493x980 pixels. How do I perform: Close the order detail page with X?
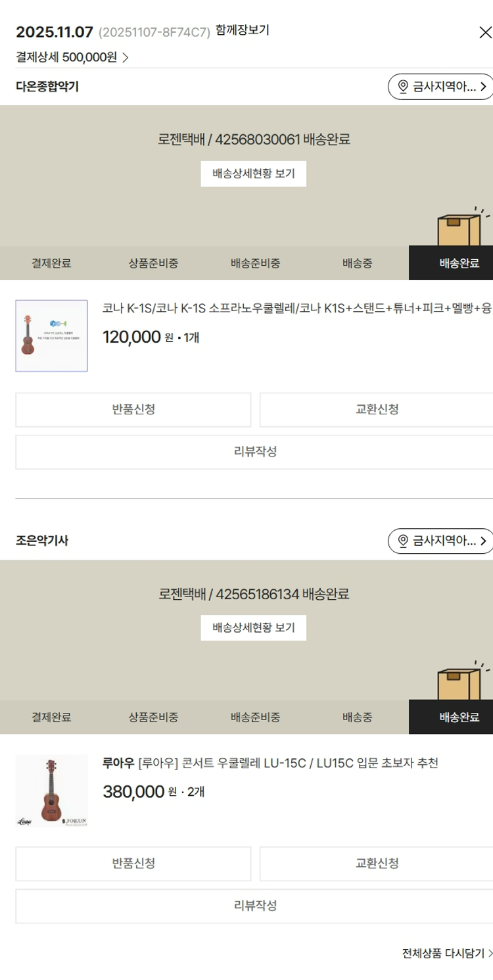(485, 33)
